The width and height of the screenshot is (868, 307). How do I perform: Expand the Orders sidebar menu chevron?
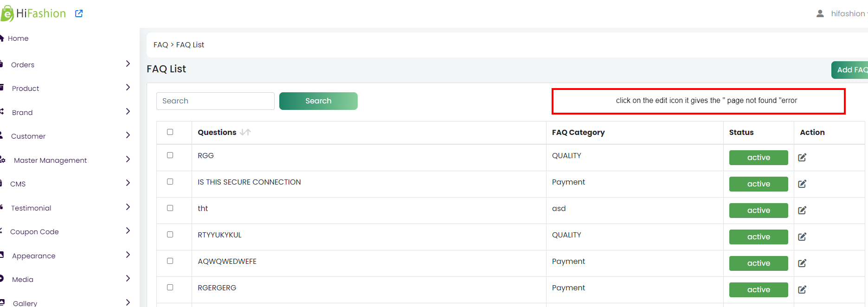click(128, 64)
